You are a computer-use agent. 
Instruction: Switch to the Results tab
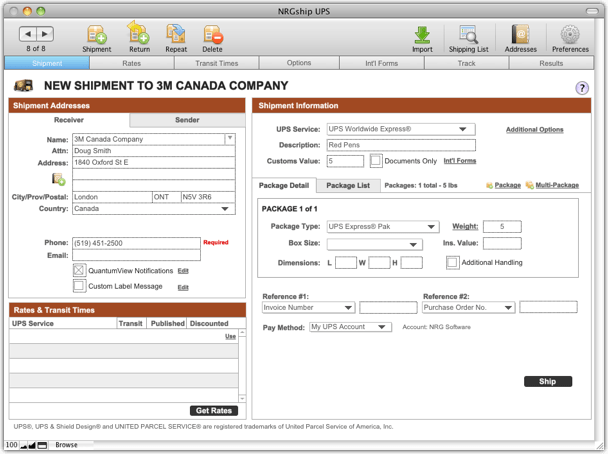551,63
